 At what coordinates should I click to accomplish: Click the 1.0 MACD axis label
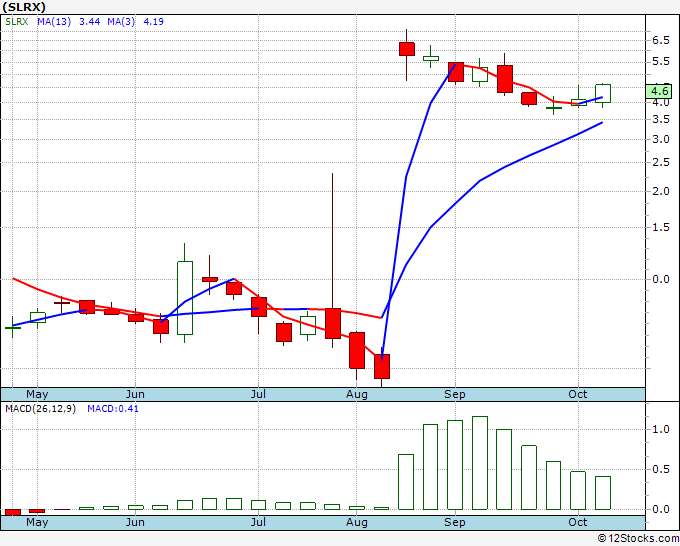(660, 429)
